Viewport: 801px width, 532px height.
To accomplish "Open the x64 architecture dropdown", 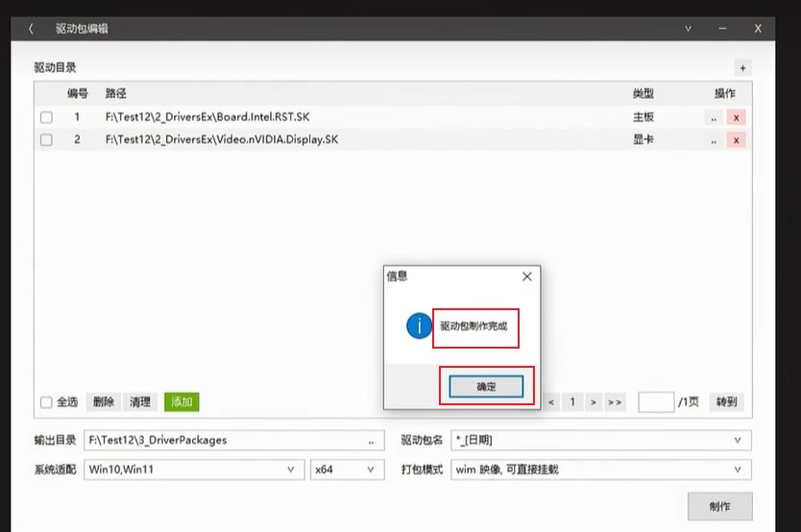I will coord(370,470).
